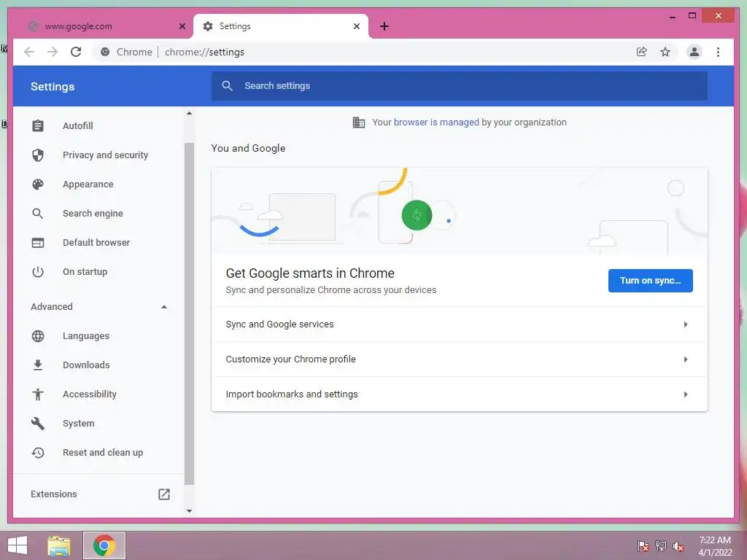747x560 pixels.
Task: Click the On startup power icon
Action: click(x=38, y=272)
